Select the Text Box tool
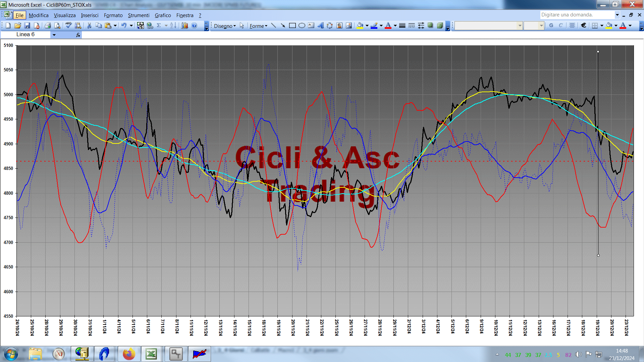This screenshot has width=644, height=362. click(x=311, y=25)
